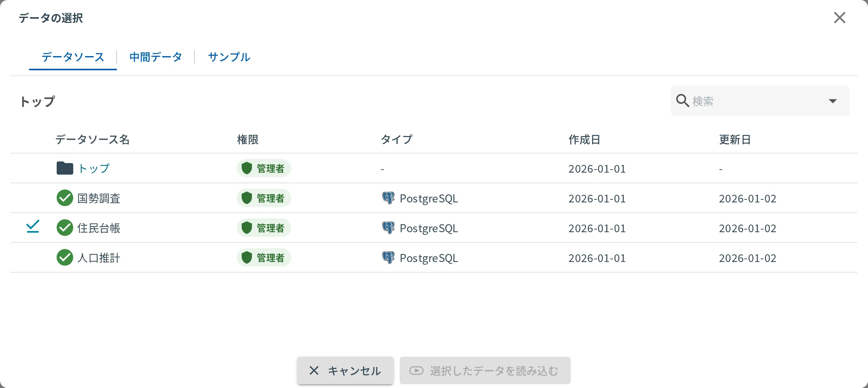Open the サンプル tab
Viewport: 868px width, 388px height.
coord(229,57)
